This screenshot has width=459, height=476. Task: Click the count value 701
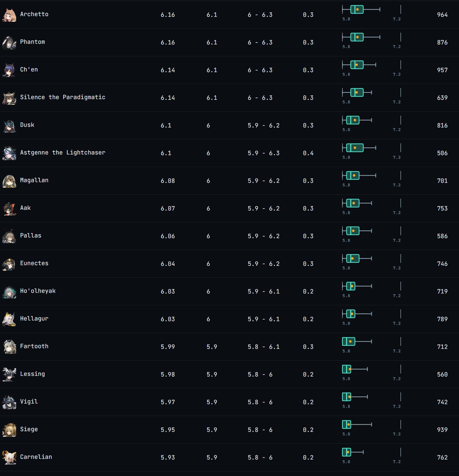pos(442,181)
